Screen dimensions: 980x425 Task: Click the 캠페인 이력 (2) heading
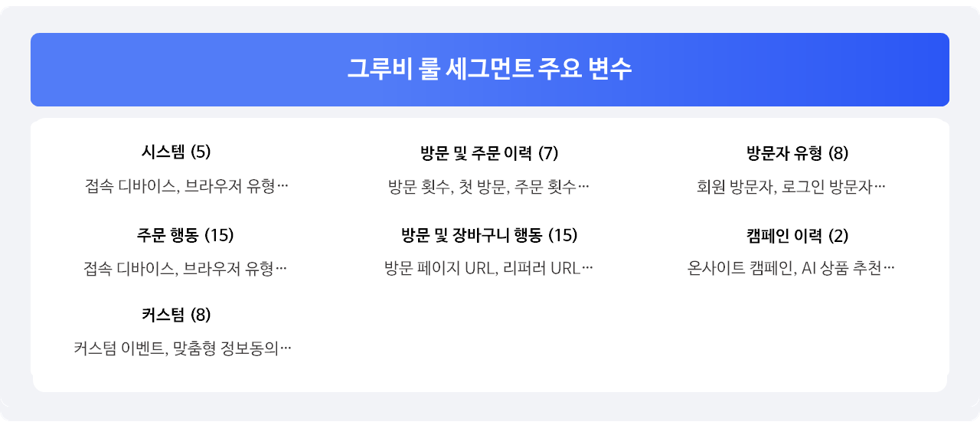tap(797, 234)
